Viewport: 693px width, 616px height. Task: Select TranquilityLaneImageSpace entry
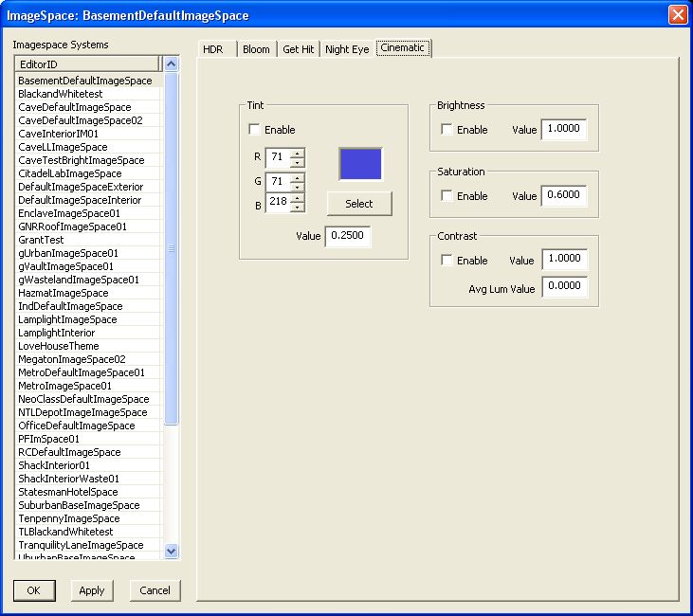click(x=87, y=544)
